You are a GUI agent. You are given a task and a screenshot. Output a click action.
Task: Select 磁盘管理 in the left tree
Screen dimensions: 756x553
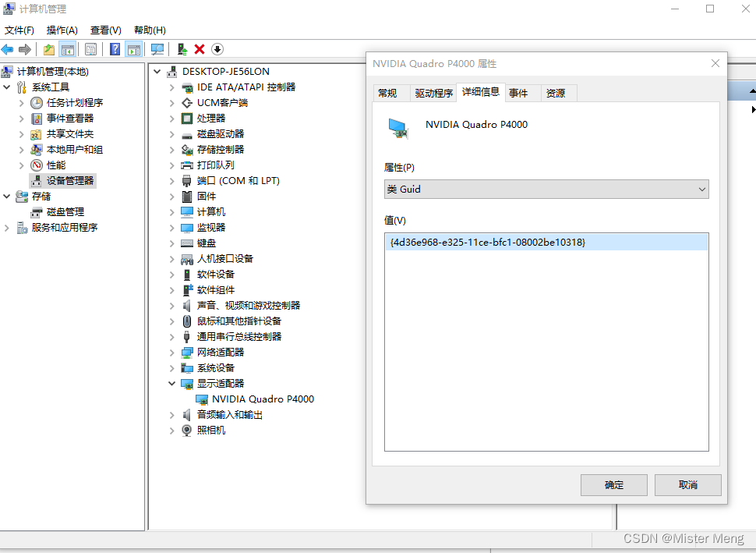pos(65,212)
